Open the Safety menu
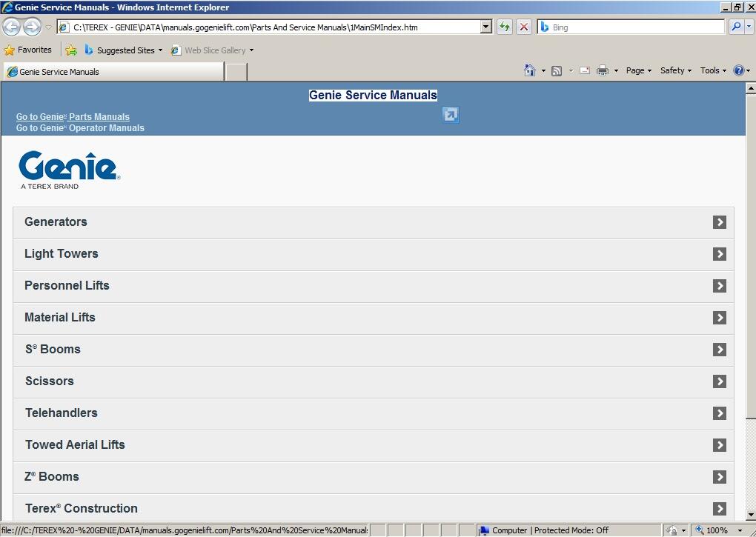756x537 pixels. coord(675,70)
